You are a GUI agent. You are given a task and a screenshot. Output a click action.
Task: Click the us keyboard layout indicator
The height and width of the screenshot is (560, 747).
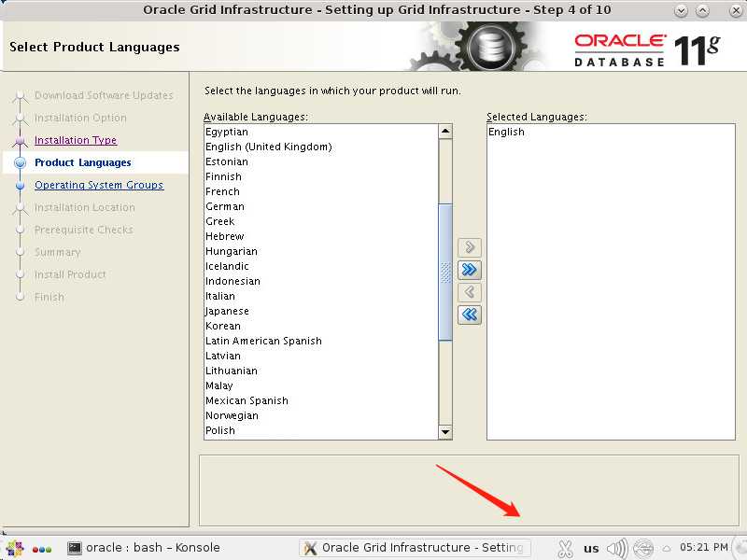tap(591, 549)
